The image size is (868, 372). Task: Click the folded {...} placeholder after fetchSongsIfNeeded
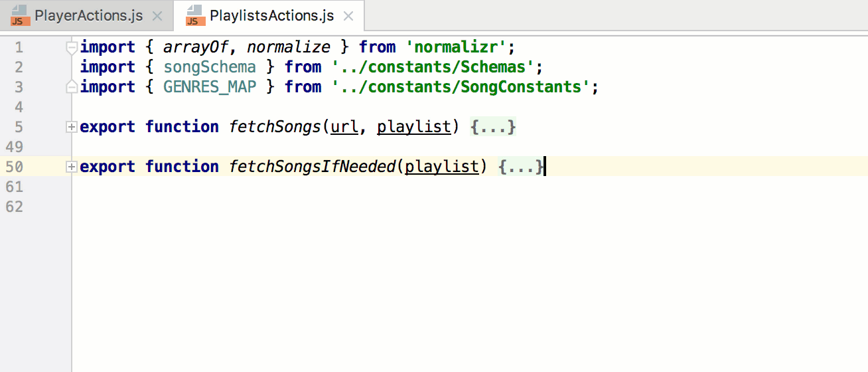[x=521, y=167]
